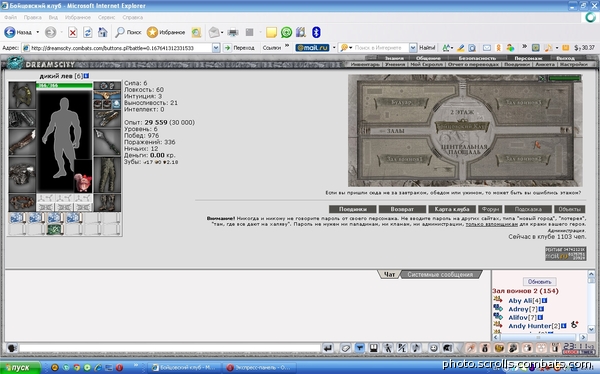Click the Home icon in the browser toolbar
600x374 pixels.
tap(103, 33)
